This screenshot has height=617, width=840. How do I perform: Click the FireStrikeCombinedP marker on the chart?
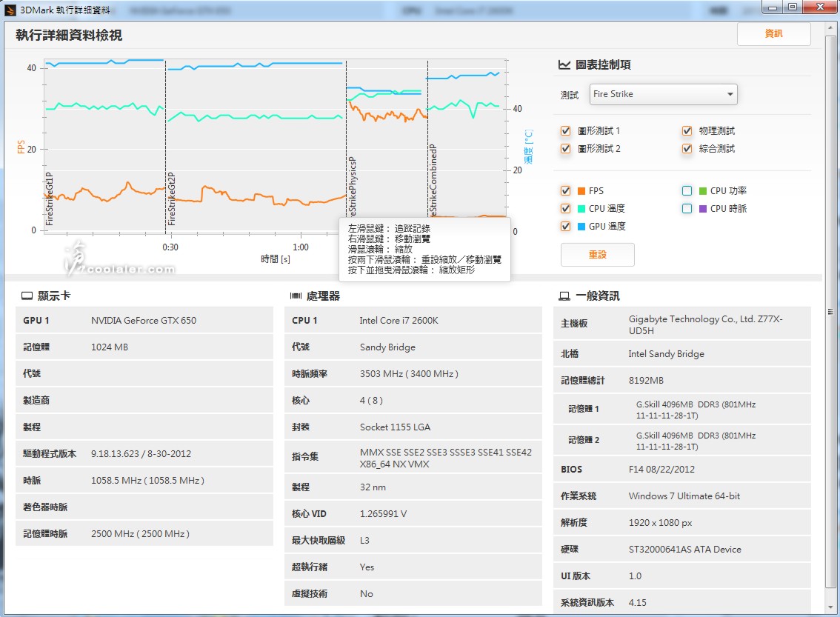click(x=433, y=181)
